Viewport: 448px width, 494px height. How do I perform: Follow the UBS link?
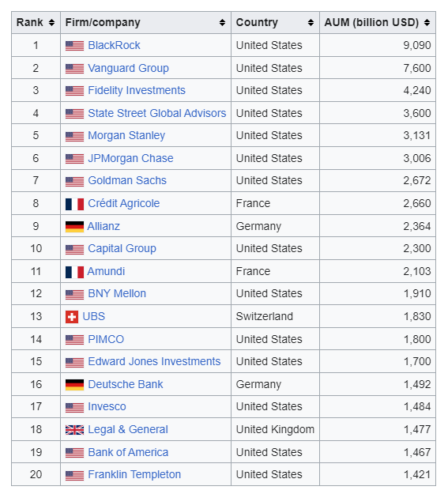pyautogui.click(x=93, y=317)
